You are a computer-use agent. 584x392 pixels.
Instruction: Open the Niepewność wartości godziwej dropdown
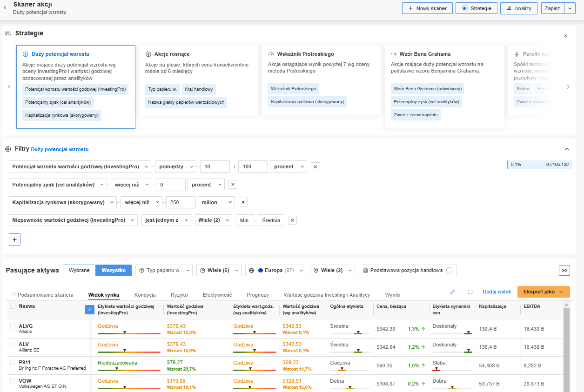pyautogui.click(x=73, y=220)
